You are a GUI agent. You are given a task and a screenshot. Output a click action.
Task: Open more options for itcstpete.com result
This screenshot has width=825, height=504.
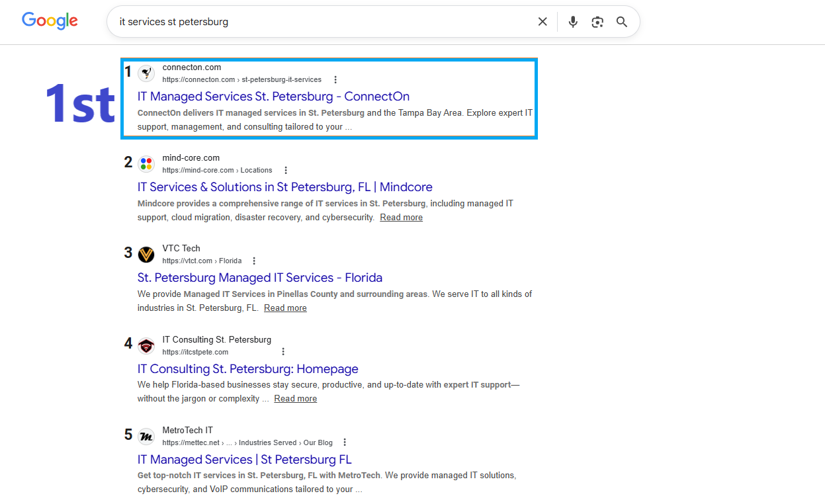pos(283,352)
